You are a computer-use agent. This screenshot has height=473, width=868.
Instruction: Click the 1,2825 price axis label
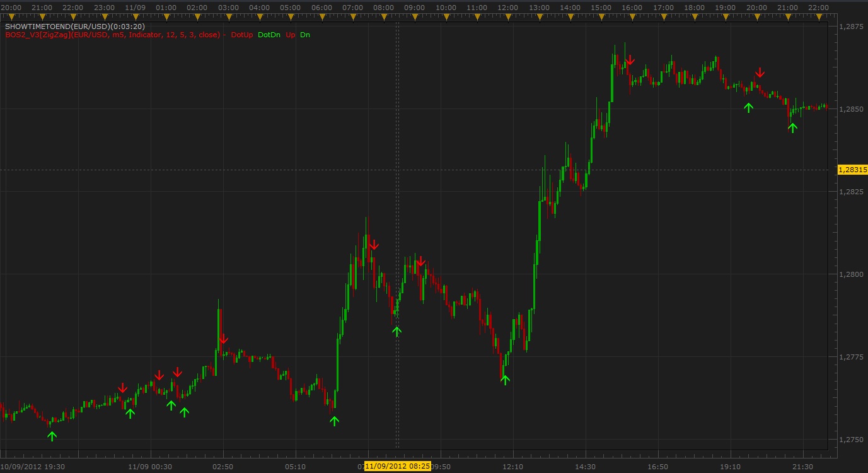(x=852, y=192)
